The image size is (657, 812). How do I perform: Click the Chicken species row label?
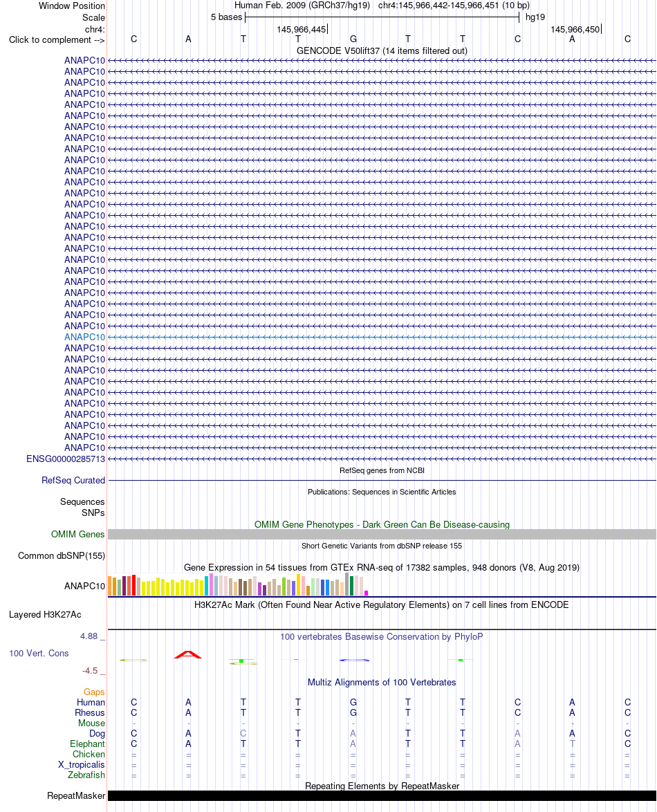[89, 755]
